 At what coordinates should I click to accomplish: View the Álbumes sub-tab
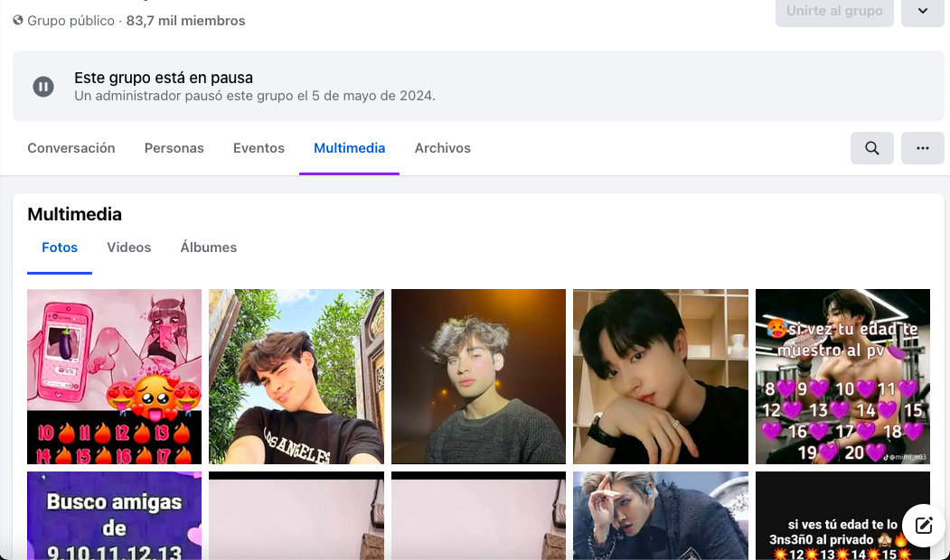pos(209,247)
